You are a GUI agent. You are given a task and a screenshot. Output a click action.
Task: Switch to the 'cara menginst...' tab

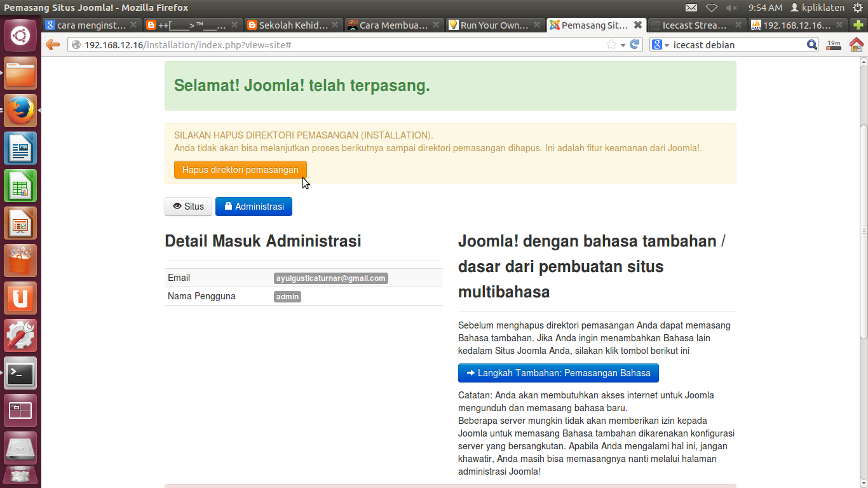pyautogui.click(x=92, y=25)
